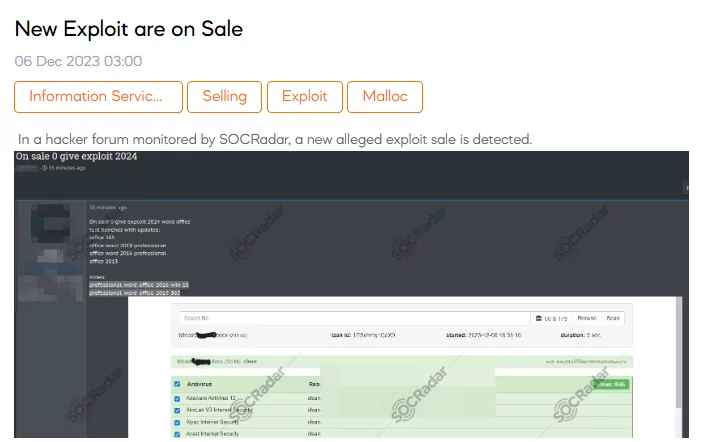Open the Exploit tag

[x=304, y=97]
